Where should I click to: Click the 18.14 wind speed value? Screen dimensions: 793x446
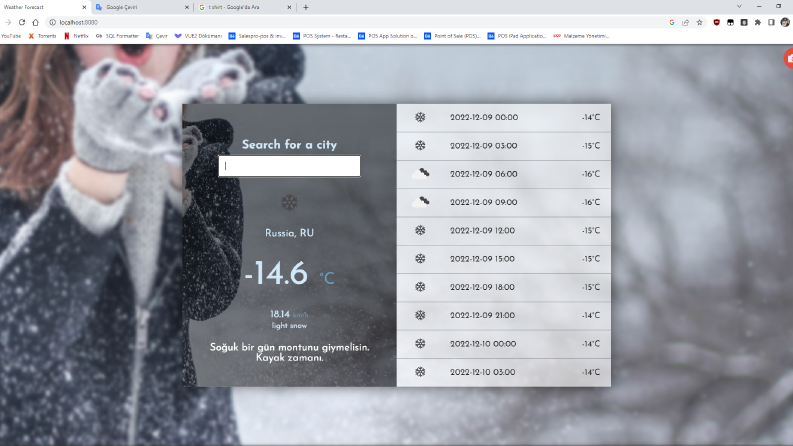[x=280, y=314]
